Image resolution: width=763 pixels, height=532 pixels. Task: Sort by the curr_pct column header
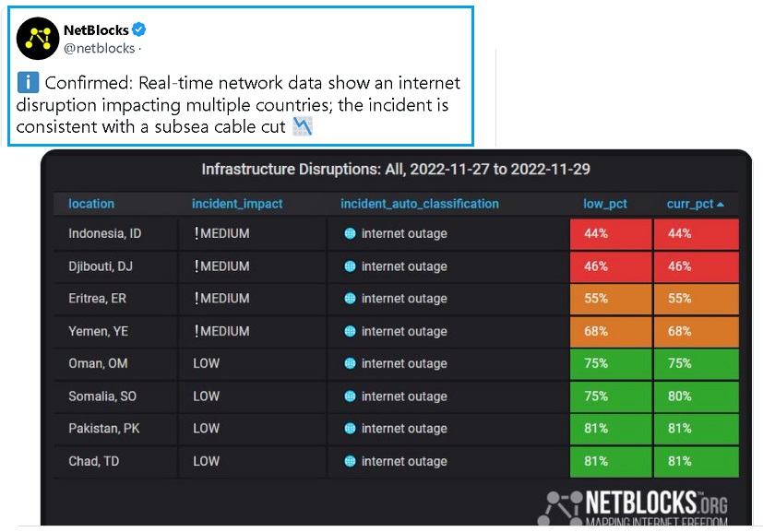(x=695, y=204)
